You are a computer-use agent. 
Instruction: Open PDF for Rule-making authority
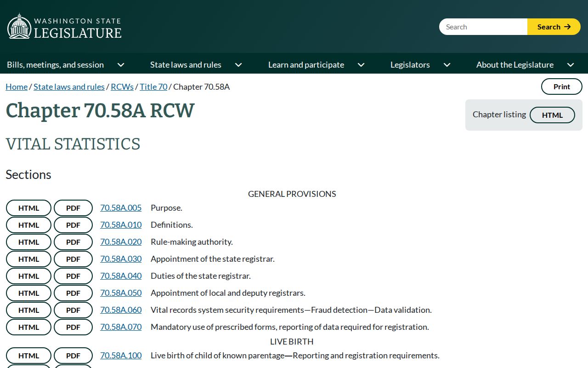click(x=73, y=242)
